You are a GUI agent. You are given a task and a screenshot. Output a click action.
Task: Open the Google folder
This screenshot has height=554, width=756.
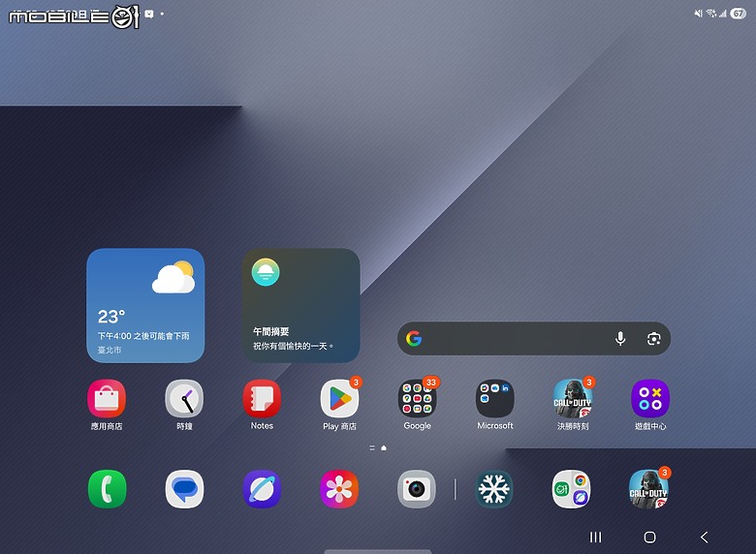(x=417, y=398)
